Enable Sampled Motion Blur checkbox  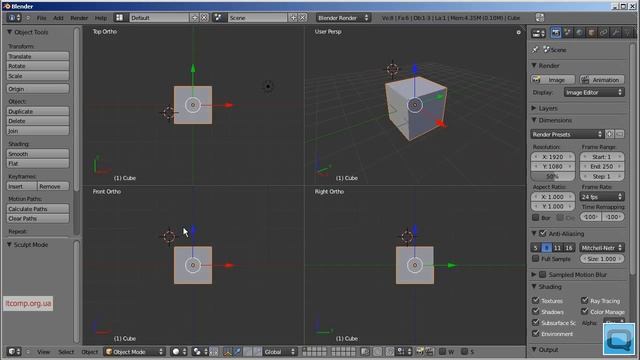[x=542, y=274]
